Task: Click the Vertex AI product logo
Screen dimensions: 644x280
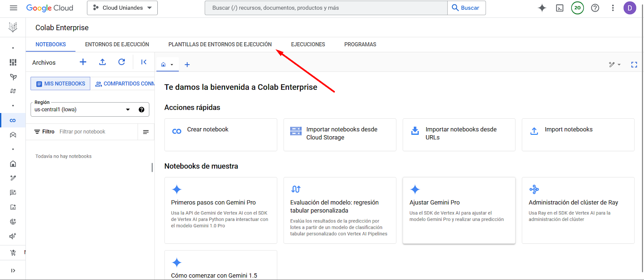Action: point(13,27)
